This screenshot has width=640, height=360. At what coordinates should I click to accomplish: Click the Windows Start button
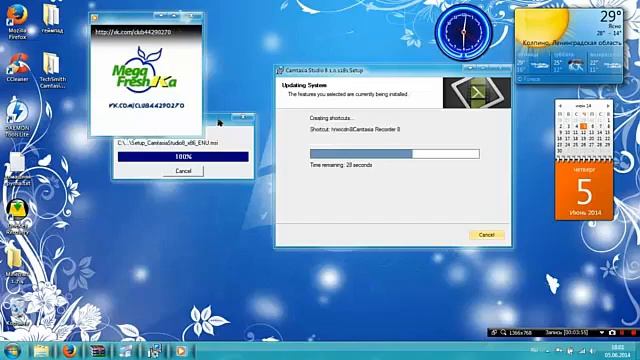point(12,351)
